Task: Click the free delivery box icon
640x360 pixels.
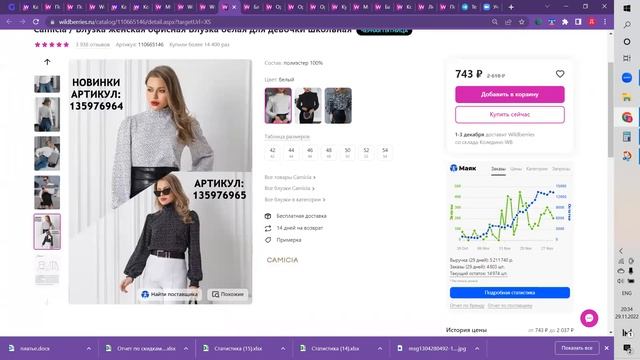Action: (x=268, y=216)
